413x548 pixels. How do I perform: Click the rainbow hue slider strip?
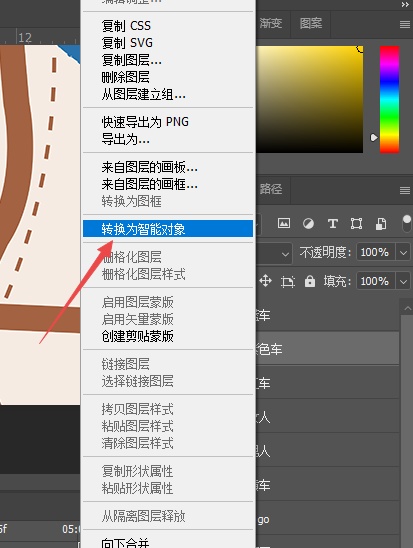coord(389,99)
